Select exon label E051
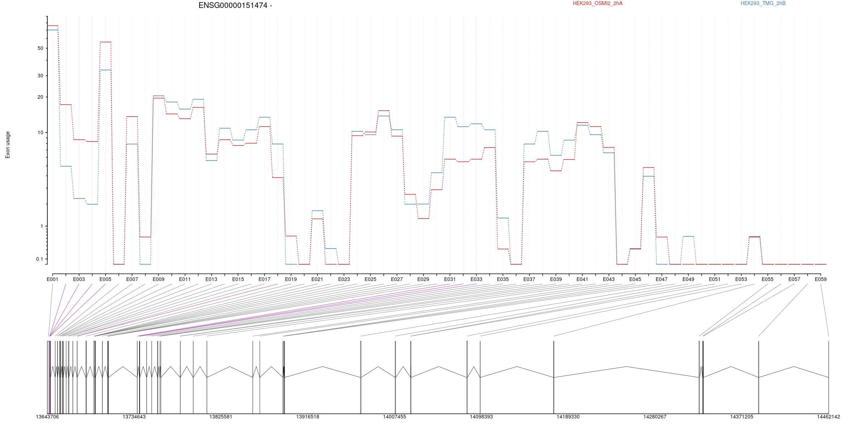The image size is (868, 434). coord(715,279)
